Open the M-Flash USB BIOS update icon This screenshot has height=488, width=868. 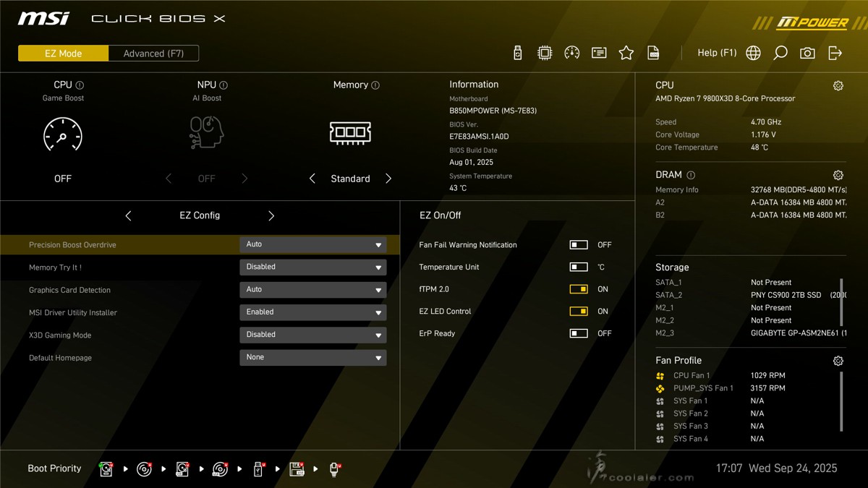coord(518,53)
